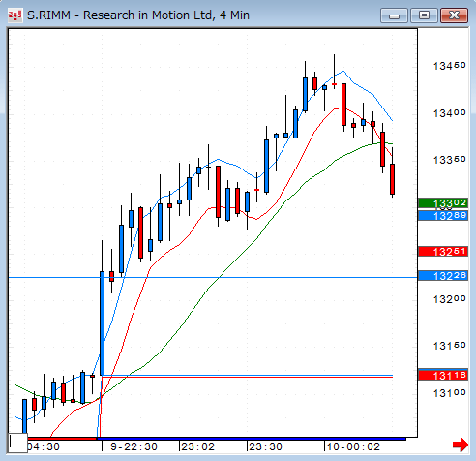This screenshot has height=461, width=476.
Task: Click the green 13302 price label
Action: point(443,203)
